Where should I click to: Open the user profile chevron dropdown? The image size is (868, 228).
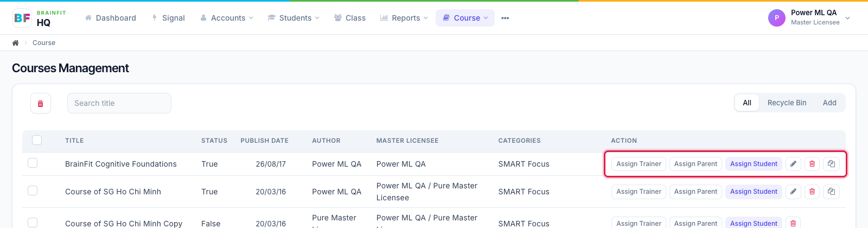[x=848, y=18]
